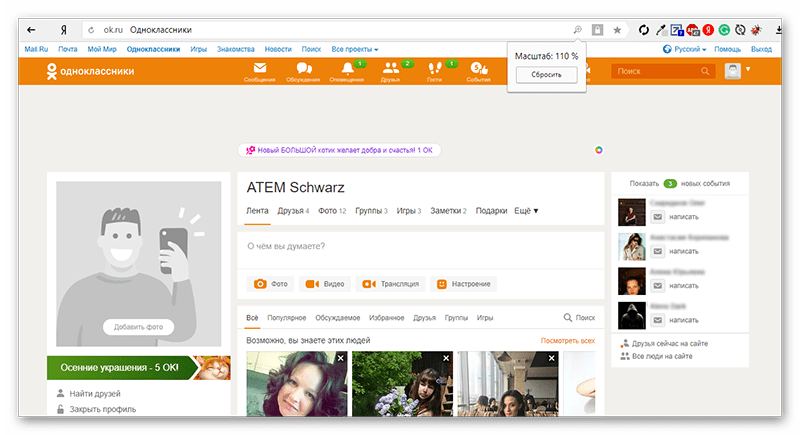Click the search magnifier in Поиск field
The width and height of the screenshot is (800, 435).
[x=705, y=71]
